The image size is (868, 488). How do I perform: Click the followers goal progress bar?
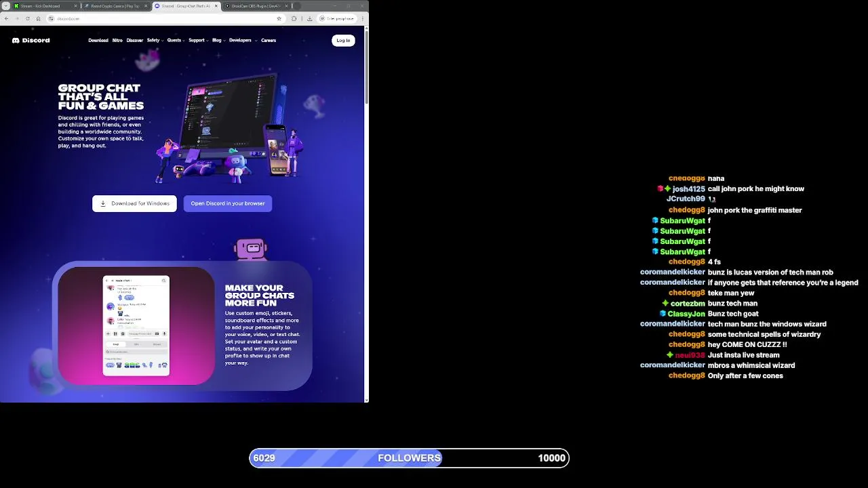(409, 458)
